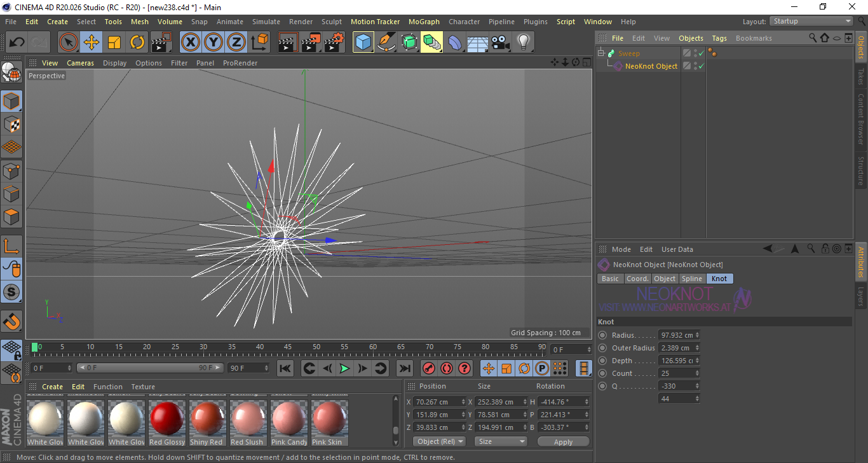
Task: Open the Layers side tab
Action: pos(861,296)
